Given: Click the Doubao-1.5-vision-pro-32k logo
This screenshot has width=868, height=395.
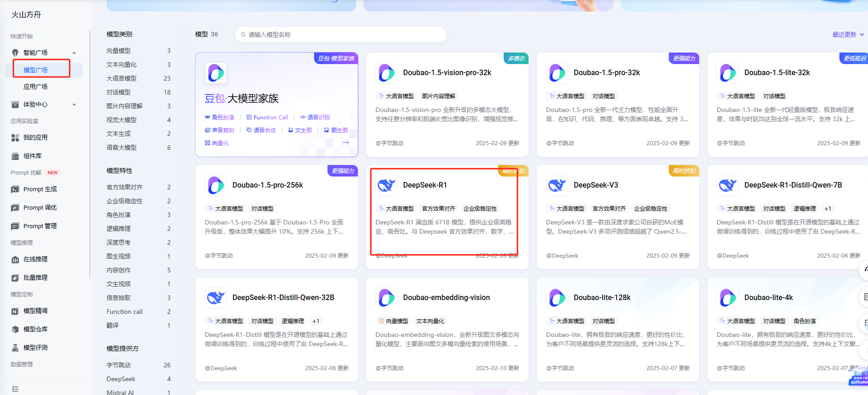Looking at the screenshot, I should 386,73.
